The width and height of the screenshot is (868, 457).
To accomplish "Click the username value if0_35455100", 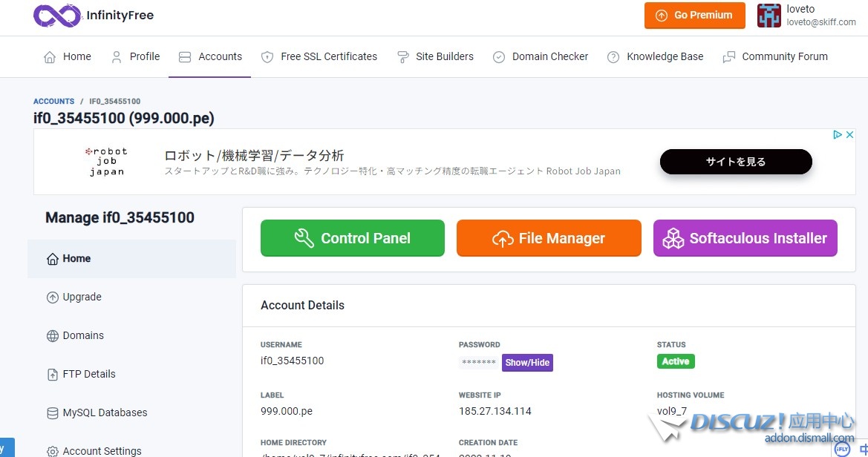I will (x=293, y=361).
